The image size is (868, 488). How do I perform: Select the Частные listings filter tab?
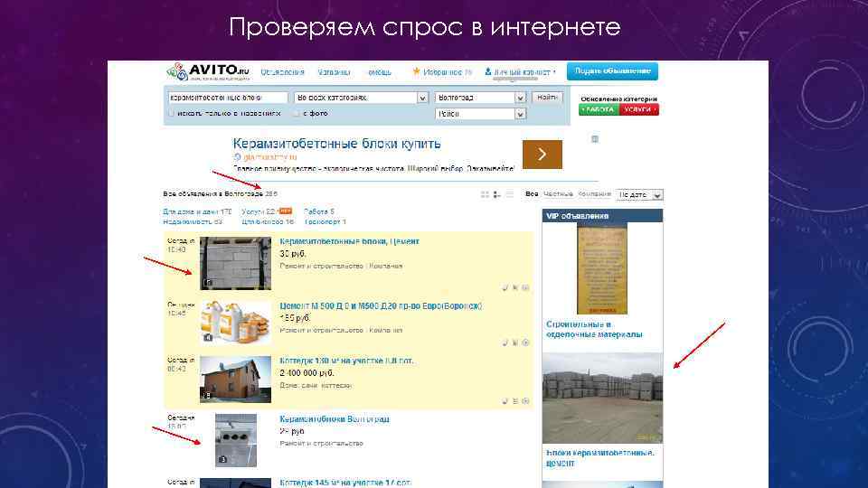(x=558, y=194)
